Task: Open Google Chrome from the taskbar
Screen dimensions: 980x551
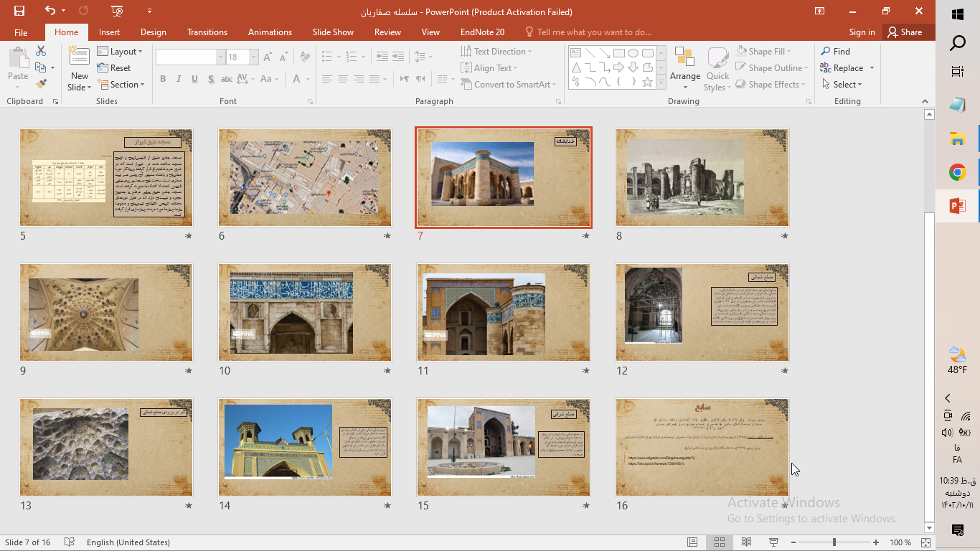Action: click(x=957, y=172)
